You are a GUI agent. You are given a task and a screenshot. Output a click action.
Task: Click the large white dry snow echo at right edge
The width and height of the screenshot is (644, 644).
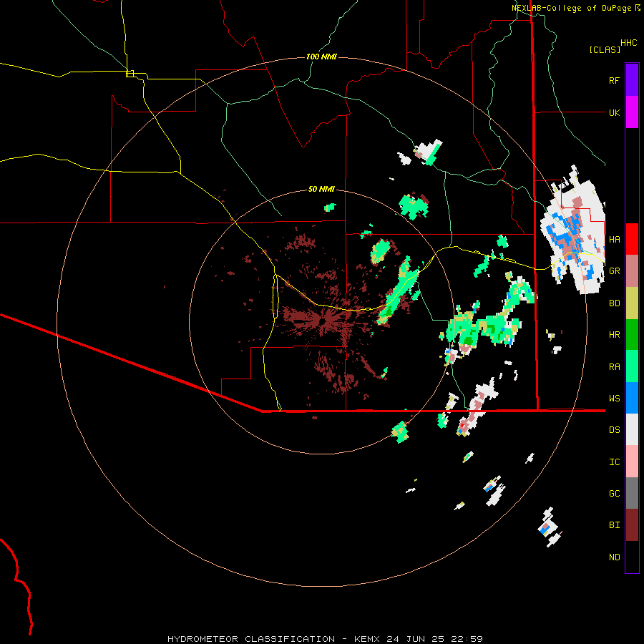click(574, 230)
